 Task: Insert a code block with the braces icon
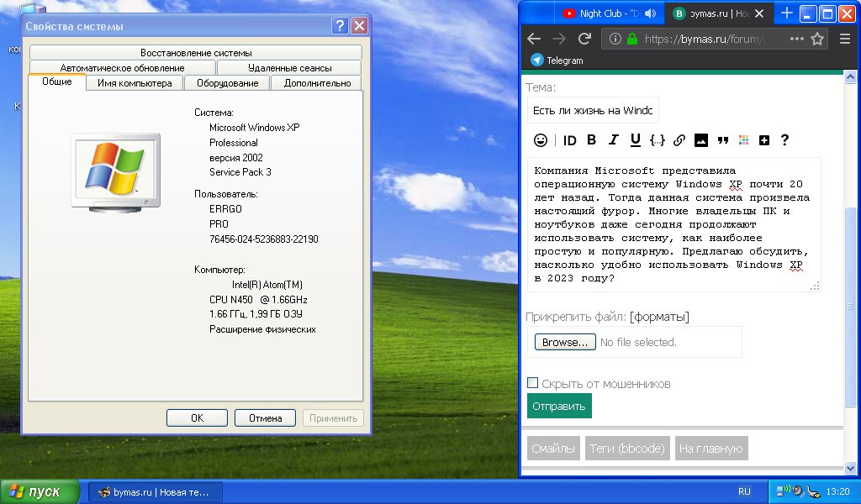click(x=658, y=140)
